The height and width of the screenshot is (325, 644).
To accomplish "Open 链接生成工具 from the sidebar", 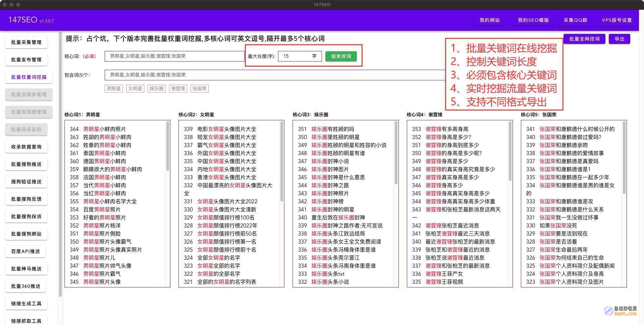I will tap(26, 304).
